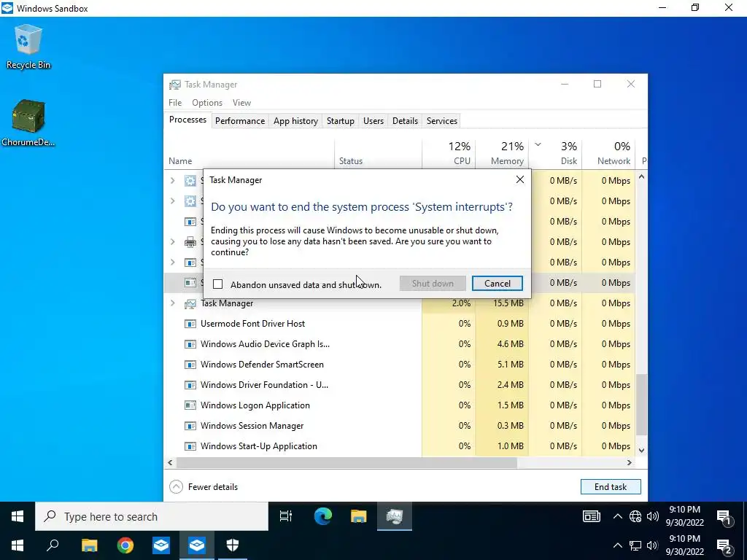Open File Explorer in the sandbox taskbar
Viewport: 747px width, 560px height.
tap(358, 517)
